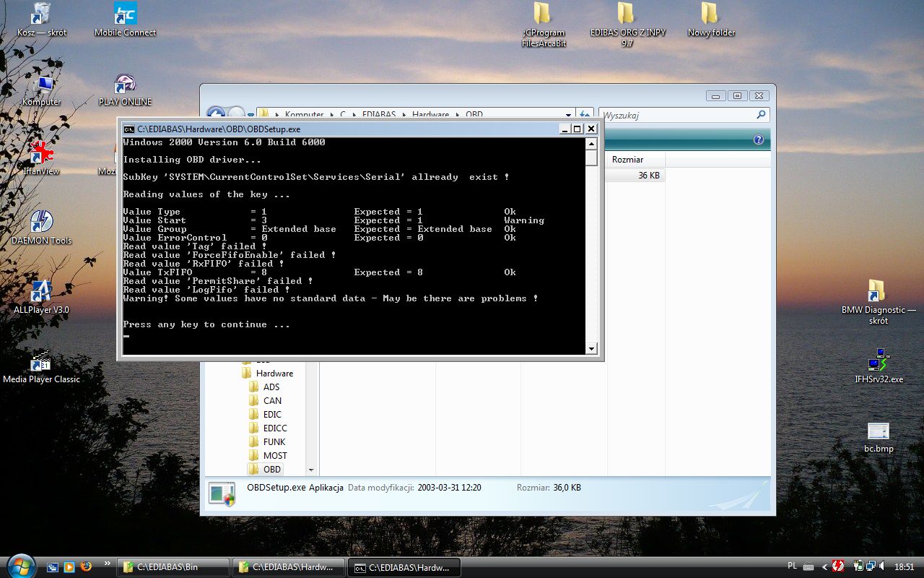Switch to C:\EDIABAS\Bin taskbar window
Image resolution: width=924 pixels, height=578 pixels.
point(173,567)
